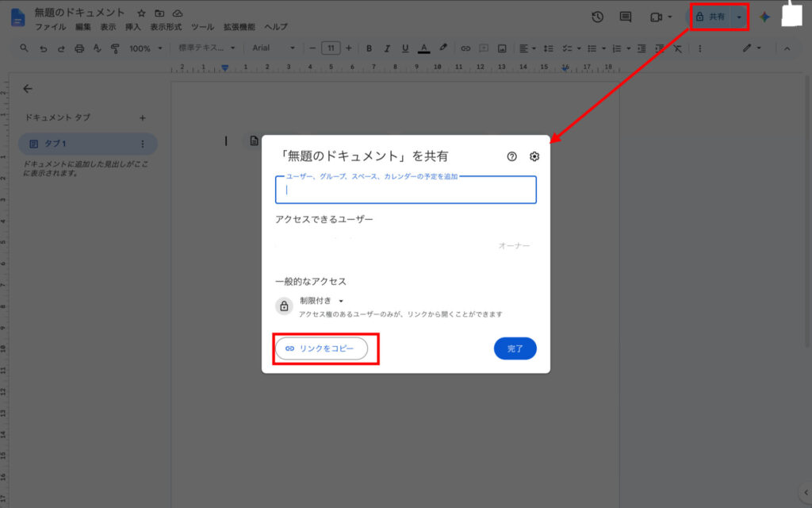This screenshot has height=508, width=812.
Task: Click the undo arrow
Action: 43,48
